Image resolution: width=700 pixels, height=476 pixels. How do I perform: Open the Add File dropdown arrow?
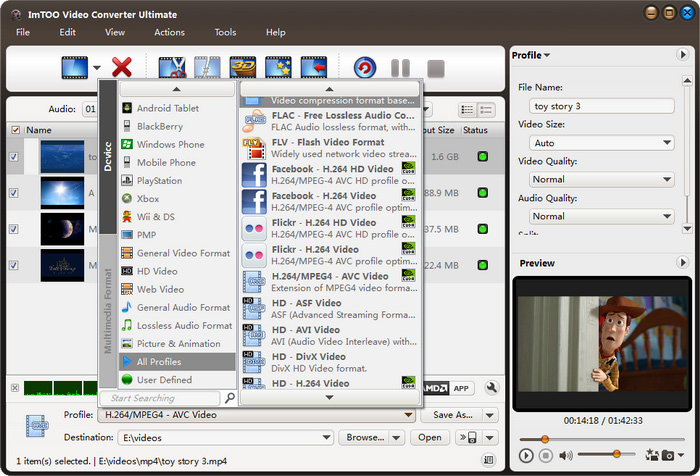(96, 68)
